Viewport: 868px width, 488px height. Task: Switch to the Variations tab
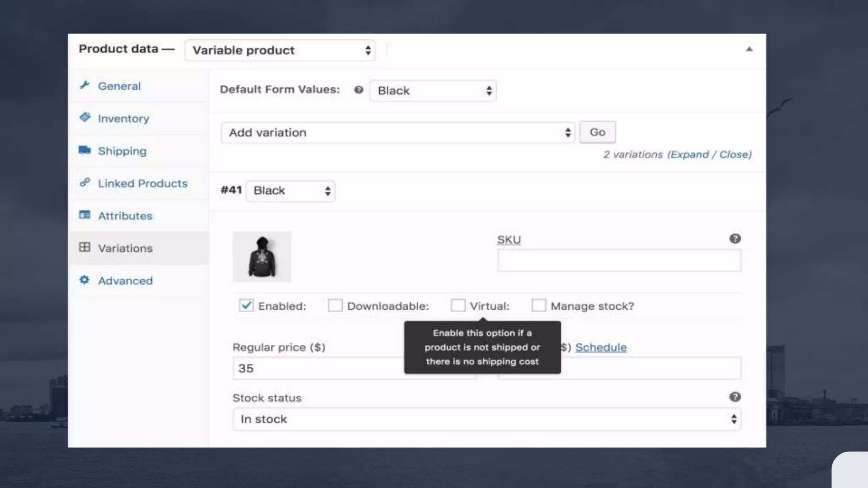(125, 248)
